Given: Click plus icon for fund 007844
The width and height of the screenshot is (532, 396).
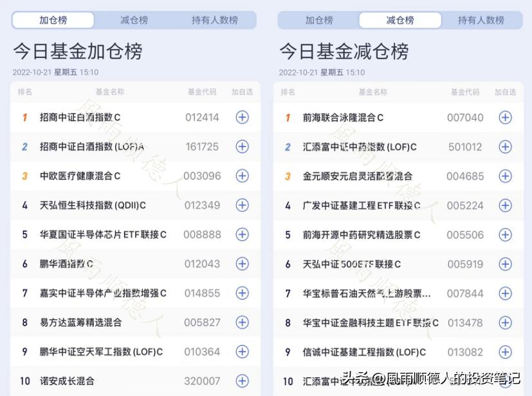Looking at the screenshot, I should (505, 294).
